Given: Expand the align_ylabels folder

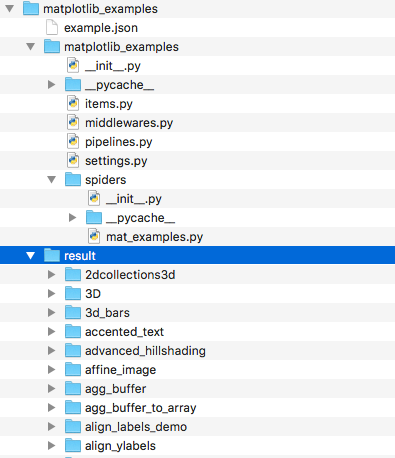Looking at the screenshot, I should pyautogui.click(x=51, y=445).
